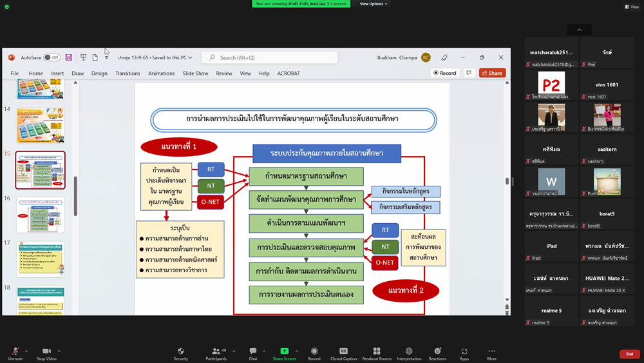Screen dimensions: 644x363
Task: Click the Save icon in PowerPoint title bar
Action: (69, 57)
